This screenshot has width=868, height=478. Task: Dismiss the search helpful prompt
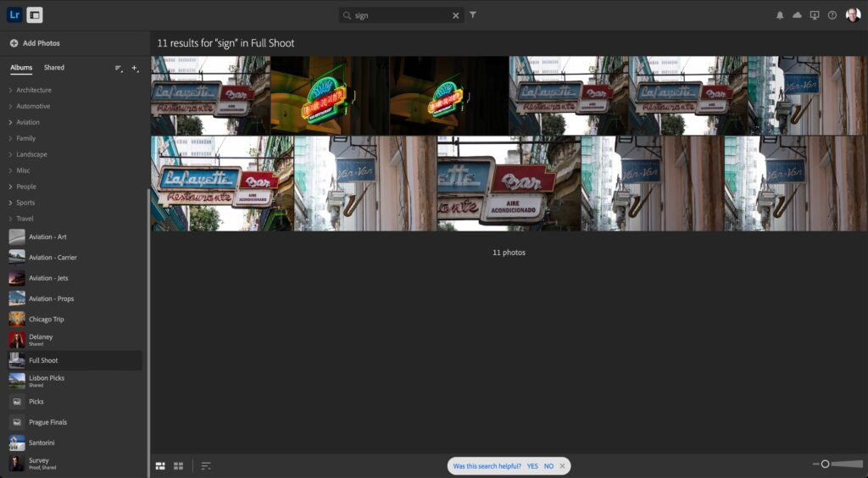tap(563, 466)
